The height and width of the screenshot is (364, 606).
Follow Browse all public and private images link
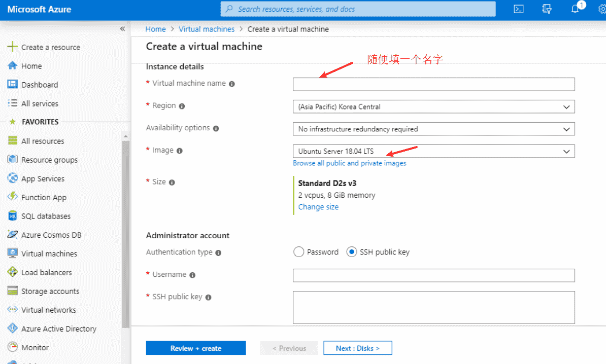[349, 163]
